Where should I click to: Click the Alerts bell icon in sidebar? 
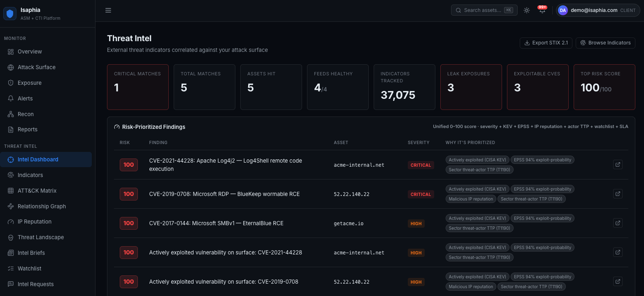(x=11, y=98)
